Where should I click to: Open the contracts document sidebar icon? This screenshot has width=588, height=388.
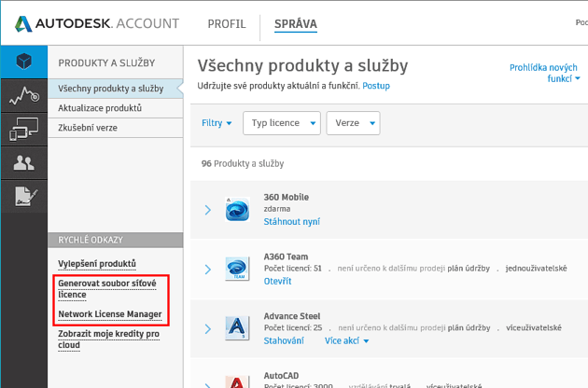(x=24, y=196)
